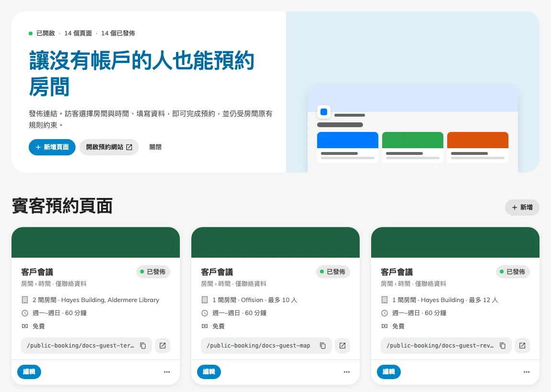Click the 14 個頁面 status text

(x=78, y=33)
